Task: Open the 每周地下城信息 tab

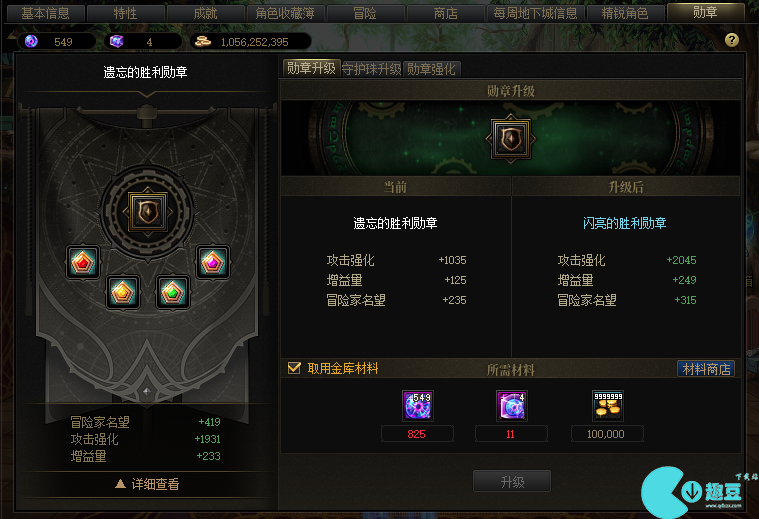Action: [x=535, y=13]
